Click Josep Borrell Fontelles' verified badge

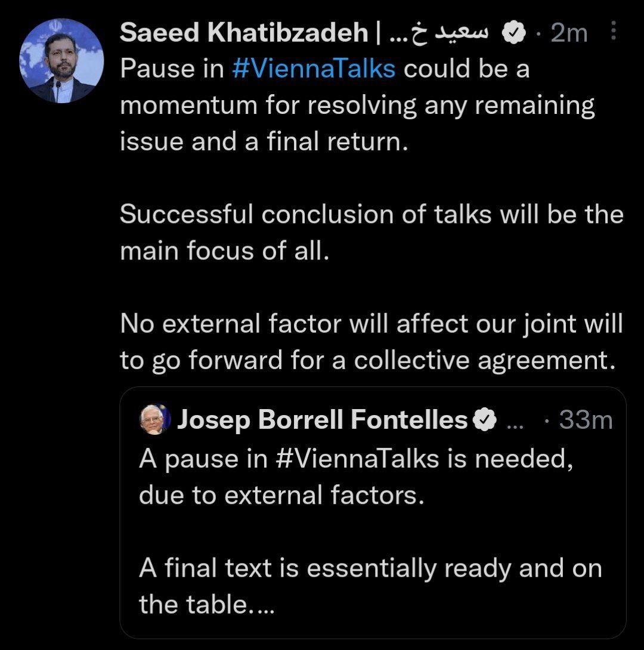point(485,419)
